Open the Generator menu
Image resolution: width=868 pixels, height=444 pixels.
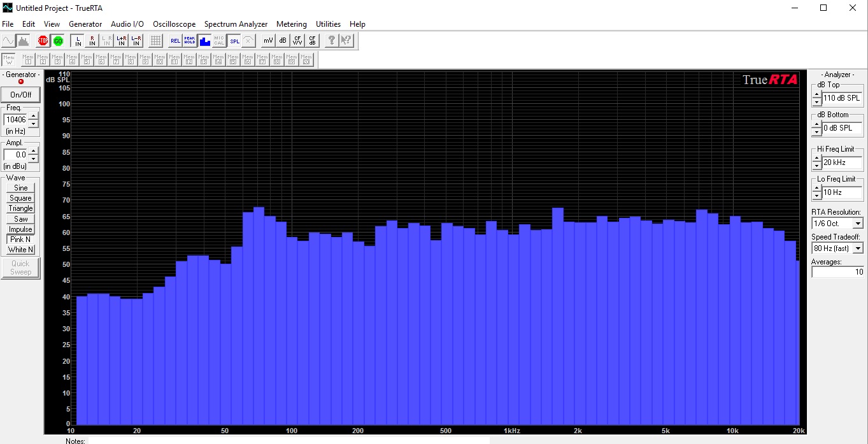85,24
